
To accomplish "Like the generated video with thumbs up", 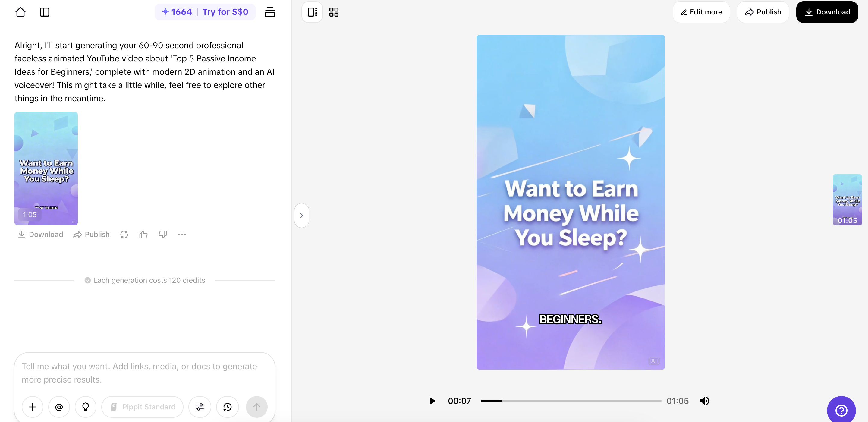I will coord(143,235).
